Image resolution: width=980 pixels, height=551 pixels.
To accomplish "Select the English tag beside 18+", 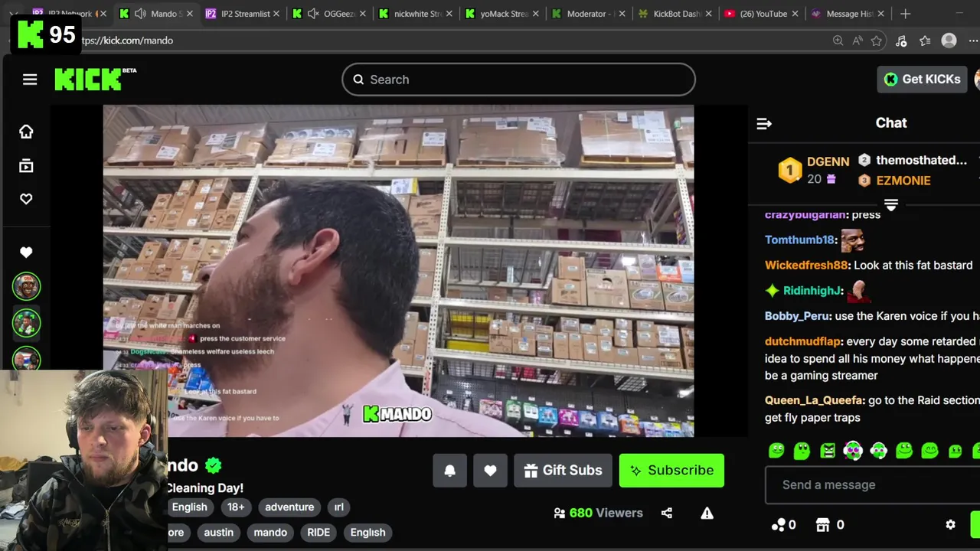I will 189,507.
